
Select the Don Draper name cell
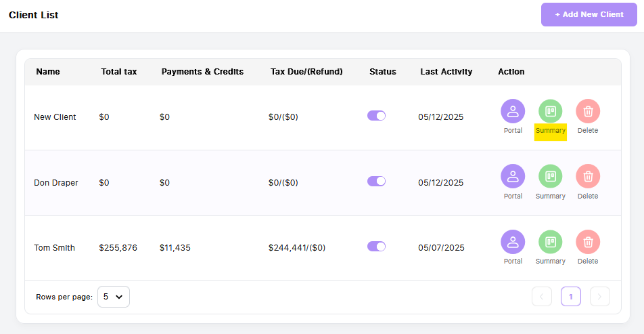click(56, 183)
